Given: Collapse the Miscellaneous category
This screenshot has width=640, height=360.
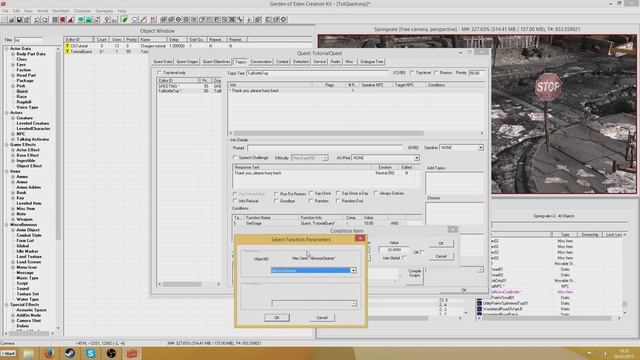Looking at the screenshot, I should tap(7, 224).
